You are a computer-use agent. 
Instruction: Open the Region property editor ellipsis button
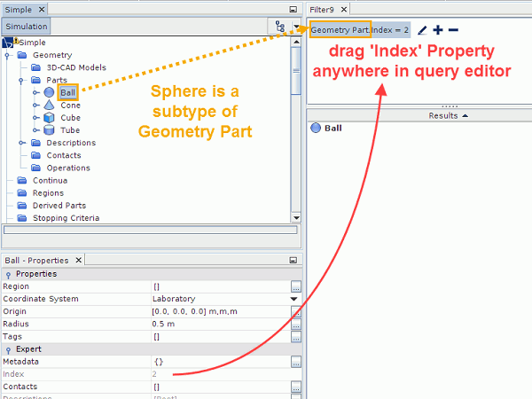point(295,286)
